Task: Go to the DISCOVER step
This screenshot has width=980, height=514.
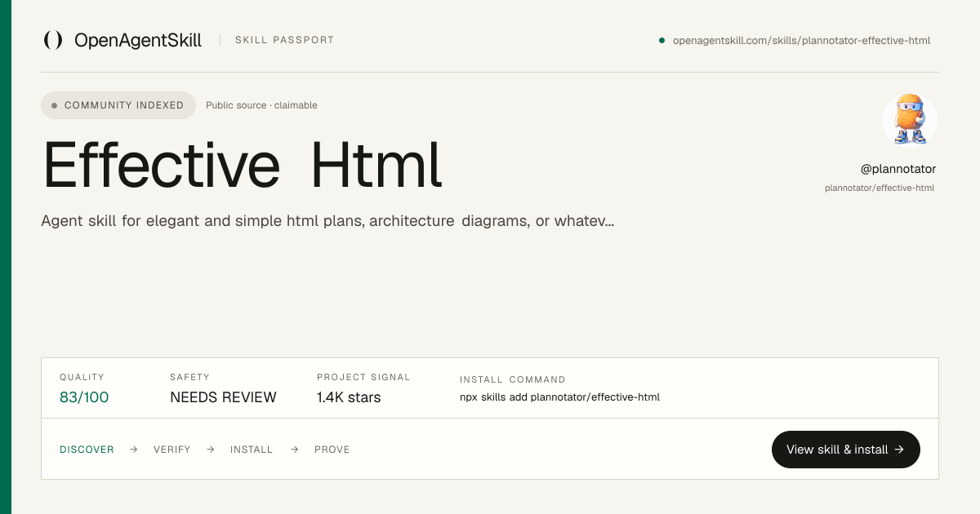Action: click(87, 450)
